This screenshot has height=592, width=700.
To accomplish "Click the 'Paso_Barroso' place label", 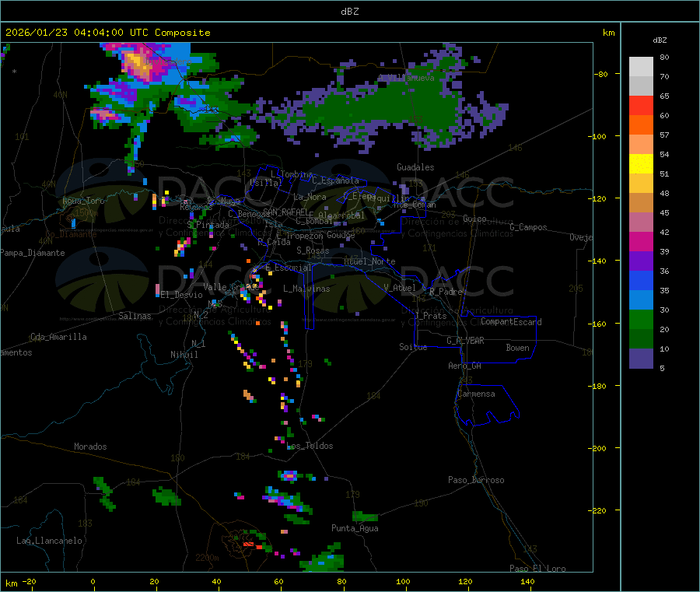I will 476,480.
